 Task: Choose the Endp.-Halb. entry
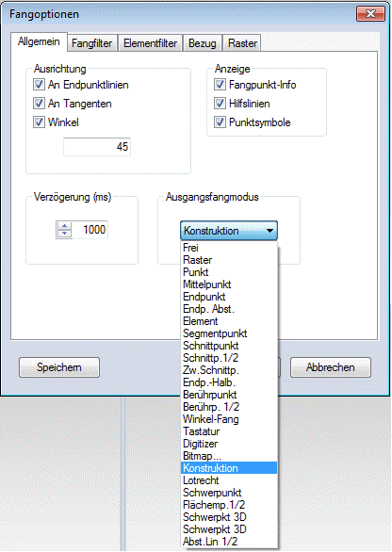(x=229, y=382)
